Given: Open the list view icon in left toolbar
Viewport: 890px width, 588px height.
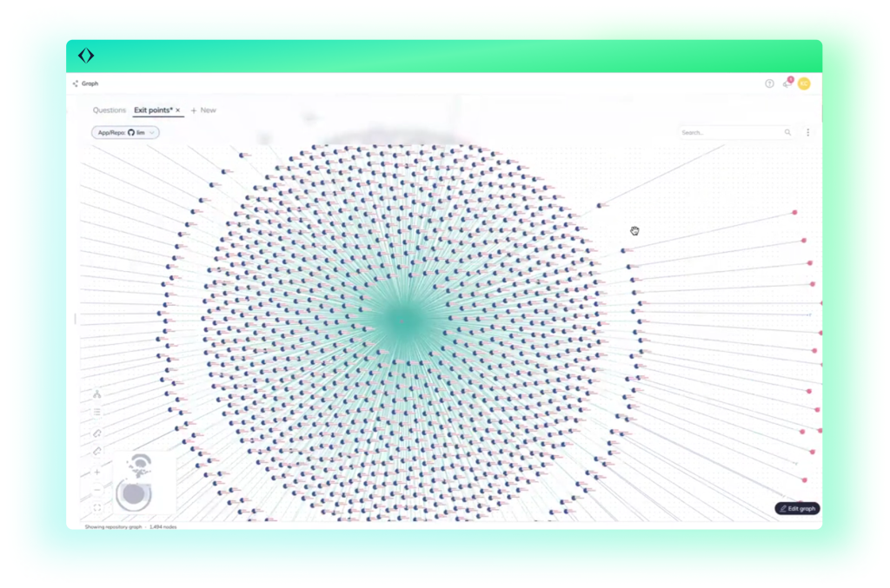Looking at the screenshot, I should click(97, 412).
